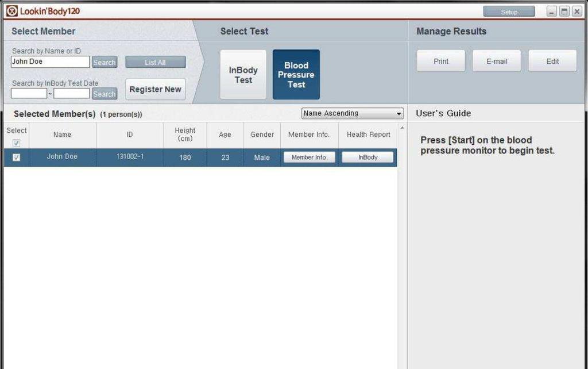Click the Edit button under Manage Results
Viewport: 588px width, 369px height.
click(x=552, y=61)
